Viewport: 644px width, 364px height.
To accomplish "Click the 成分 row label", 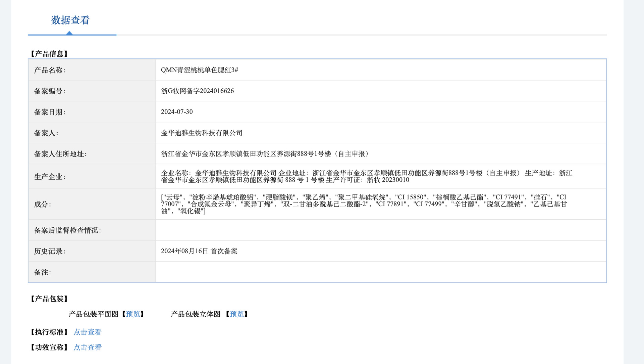I will pos(43,204).
